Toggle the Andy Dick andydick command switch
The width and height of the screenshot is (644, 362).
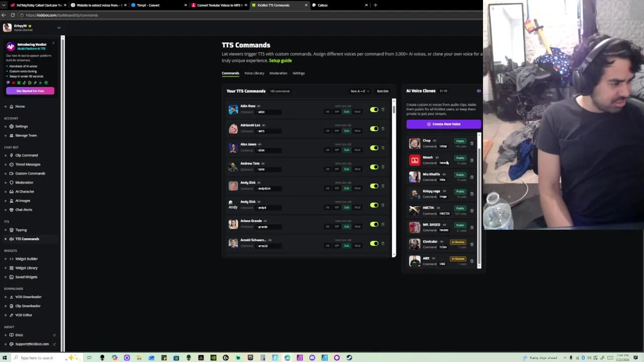point(374,186)
